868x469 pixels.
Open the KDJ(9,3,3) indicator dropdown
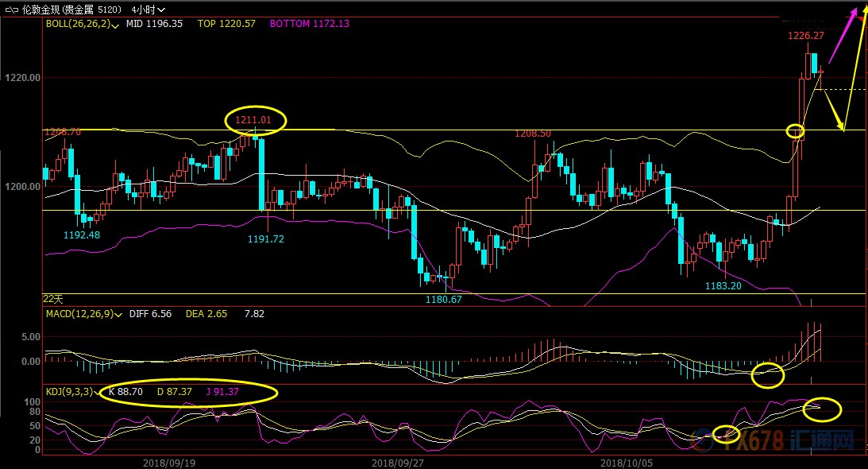(95, 393)
